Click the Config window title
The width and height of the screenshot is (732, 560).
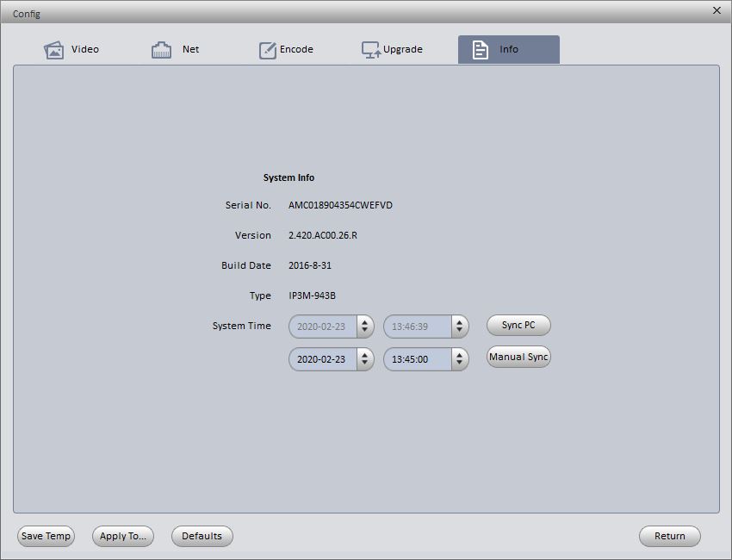(x=27, y=14)
